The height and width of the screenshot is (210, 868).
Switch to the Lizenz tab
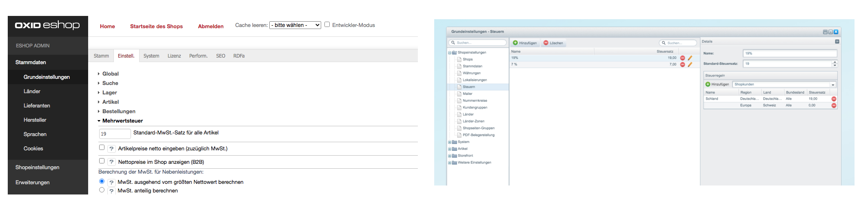[174, 56]
